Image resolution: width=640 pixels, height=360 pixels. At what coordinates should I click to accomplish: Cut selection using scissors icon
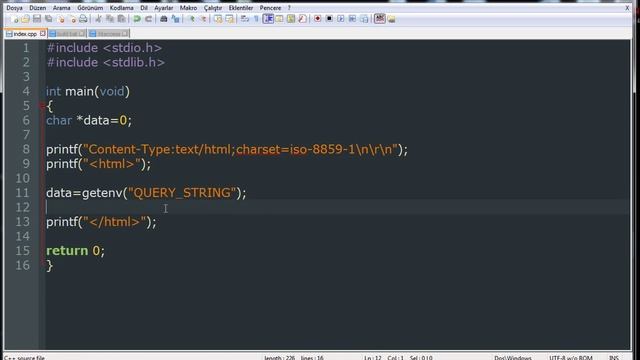click(98, 19)
